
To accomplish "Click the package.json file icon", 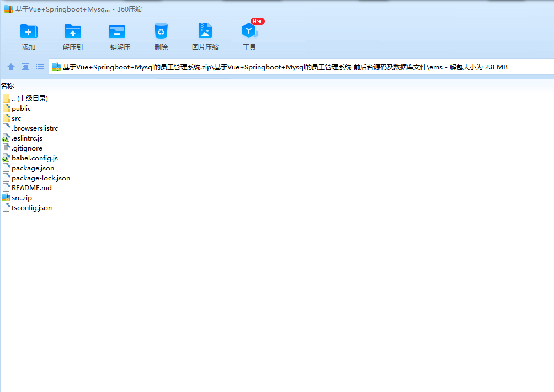I will (6, 168).
